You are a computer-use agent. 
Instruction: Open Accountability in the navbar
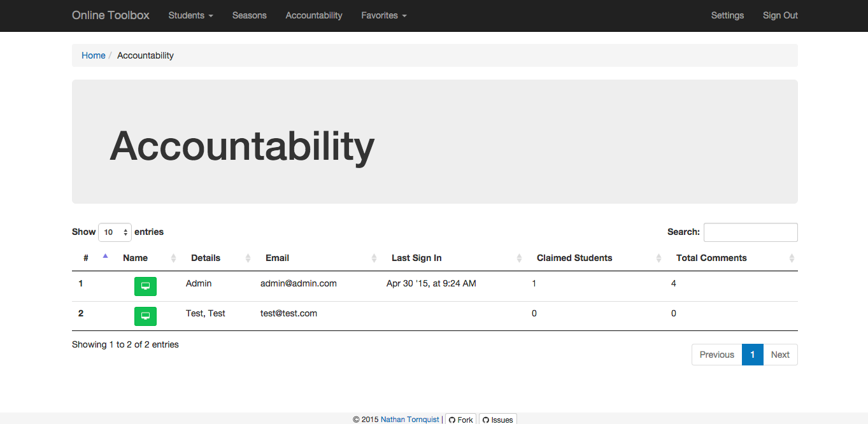pos(314,15)
